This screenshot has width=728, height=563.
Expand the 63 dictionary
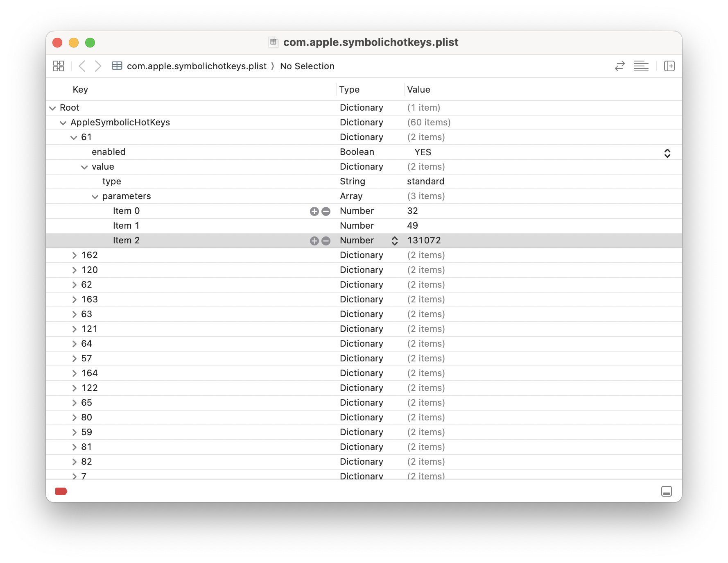point(74,314)
